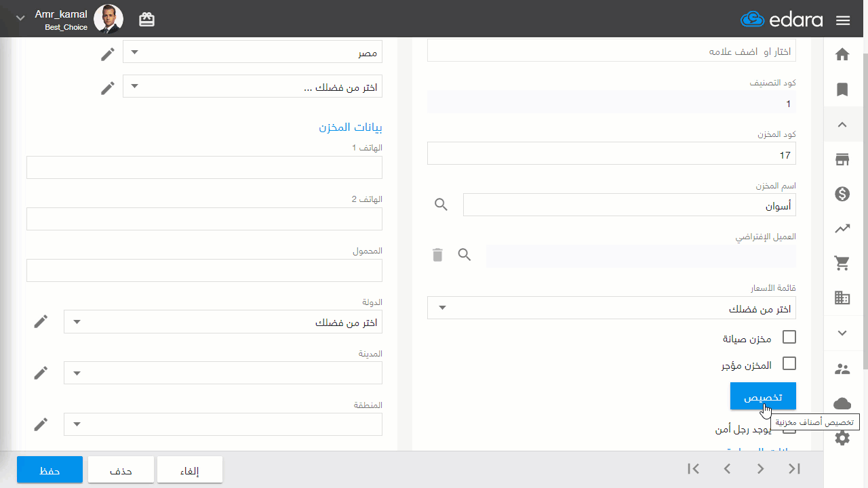The height and width of the screenshot is (488, 868).
Task: Open the المدينة dropdown
Action: [x=223, y=373]
